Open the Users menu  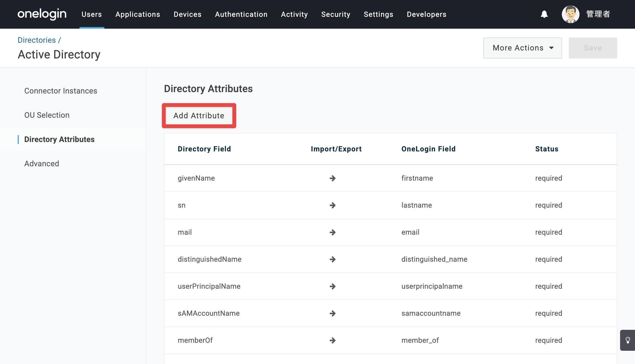point(92,14)
